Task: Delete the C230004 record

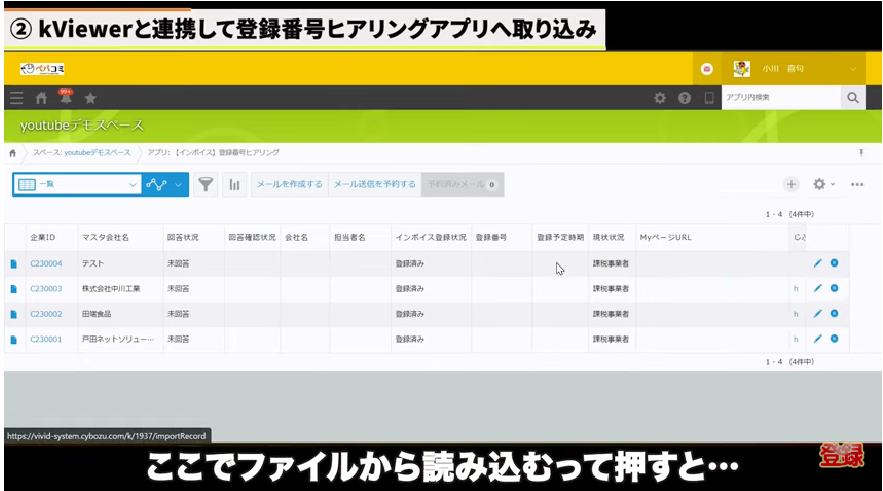Action: click(x=835, y=263)
